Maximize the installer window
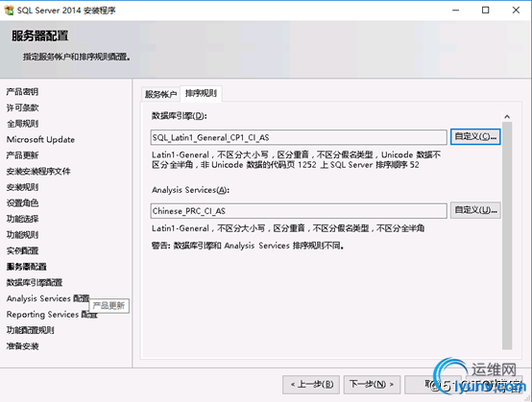532x402 pixels. point(486,11)
